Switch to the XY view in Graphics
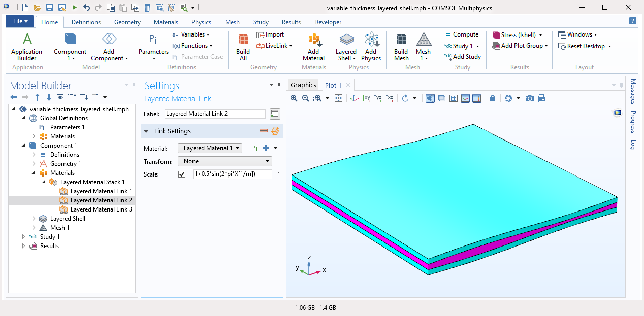Image resolution: width=644 pixels, height=316 pixels. tap(366, 98)
